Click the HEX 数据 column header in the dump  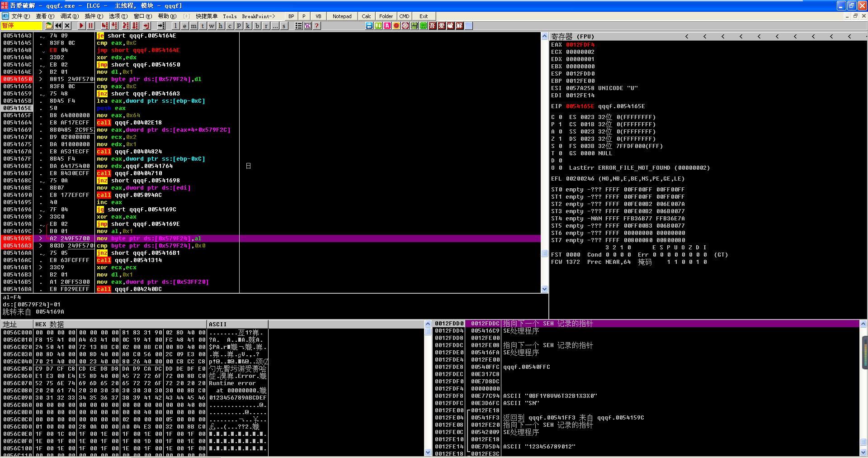(x=120, y=324)
